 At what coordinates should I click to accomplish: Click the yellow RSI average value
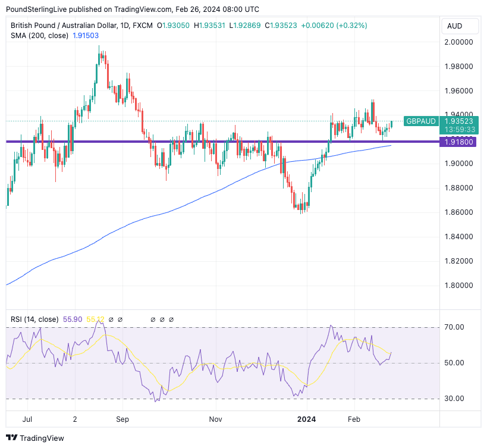95,319
